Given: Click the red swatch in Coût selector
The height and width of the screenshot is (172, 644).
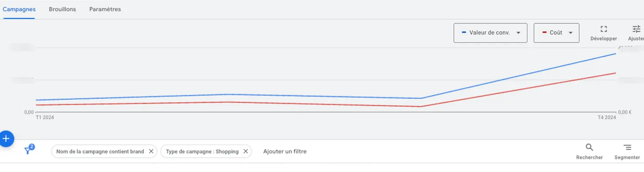Looking at the screenshot, I should pos(544,33).
